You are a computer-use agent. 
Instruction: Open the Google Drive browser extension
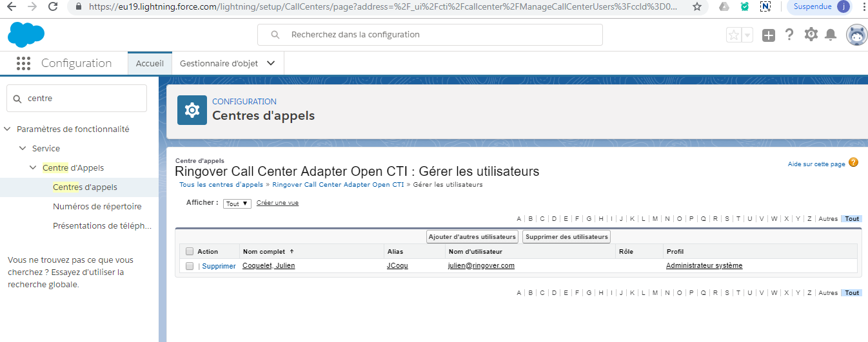pyautogui.click(x=724, y=7)
